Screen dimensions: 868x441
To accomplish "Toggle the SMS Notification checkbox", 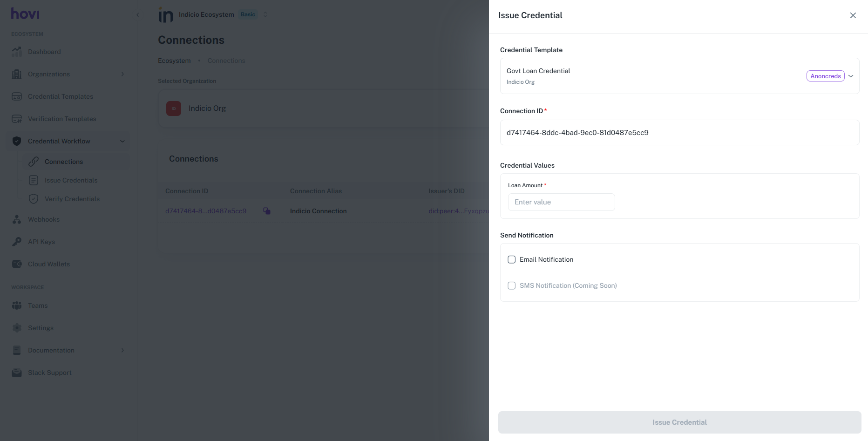I will [512, 285].
